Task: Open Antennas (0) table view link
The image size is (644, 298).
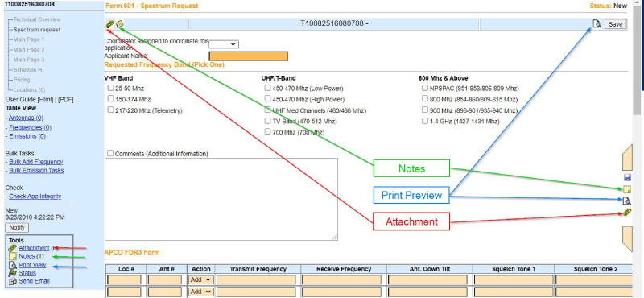Action: tap(26, 118)
